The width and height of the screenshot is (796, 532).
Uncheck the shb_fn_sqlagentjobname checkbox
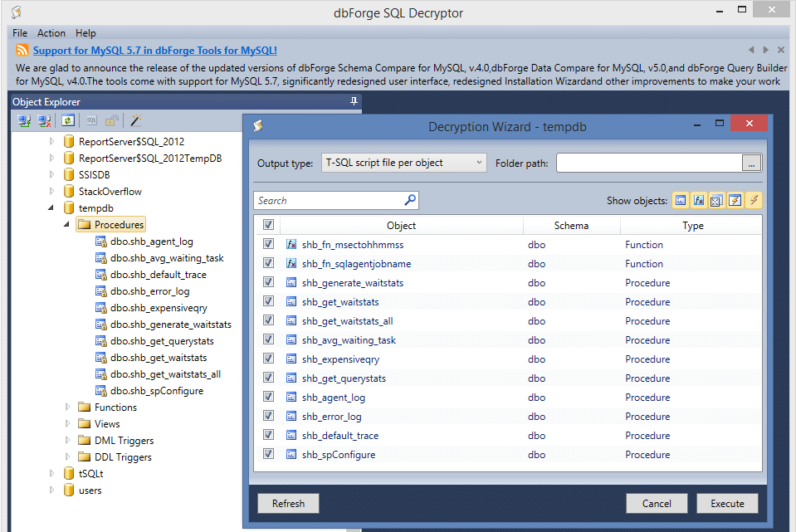click(269, 263)
